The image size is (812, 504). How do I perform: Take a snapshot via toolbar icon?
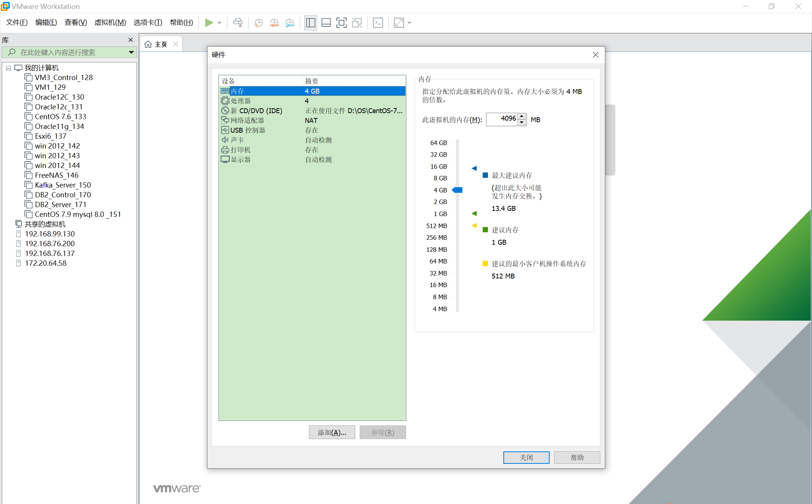click(x=258, y=23)
